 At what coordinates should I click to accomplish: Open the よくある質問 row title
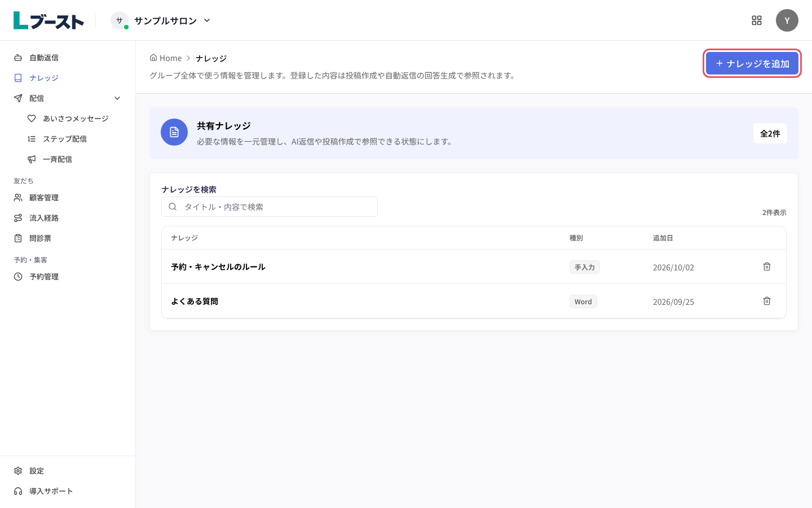pos(195,301)
